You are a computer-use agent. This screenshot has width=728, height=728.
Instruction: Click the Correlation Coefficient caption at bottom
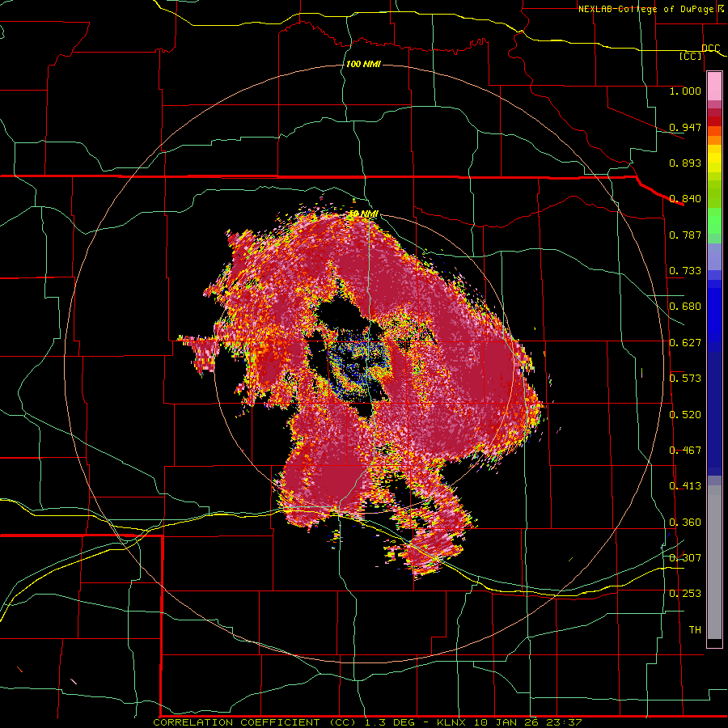(367, 722)
